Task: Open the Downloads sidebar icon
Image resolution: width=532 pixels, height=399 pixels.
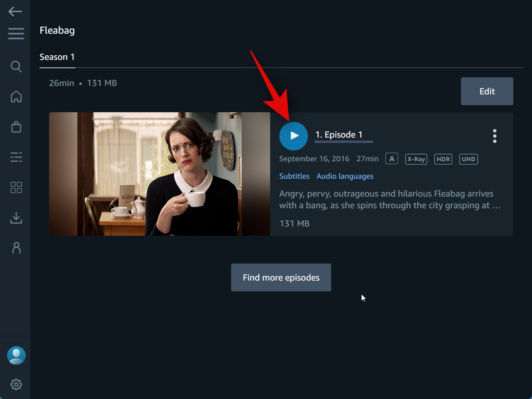Action: point(16,218)
